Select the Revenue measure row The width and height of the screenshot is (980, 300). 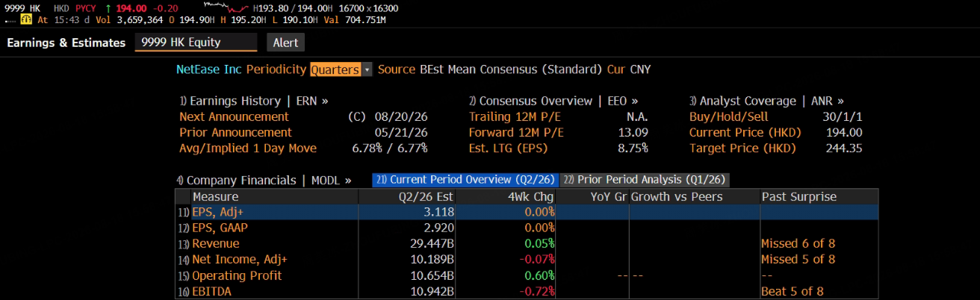tap(527, 243)
